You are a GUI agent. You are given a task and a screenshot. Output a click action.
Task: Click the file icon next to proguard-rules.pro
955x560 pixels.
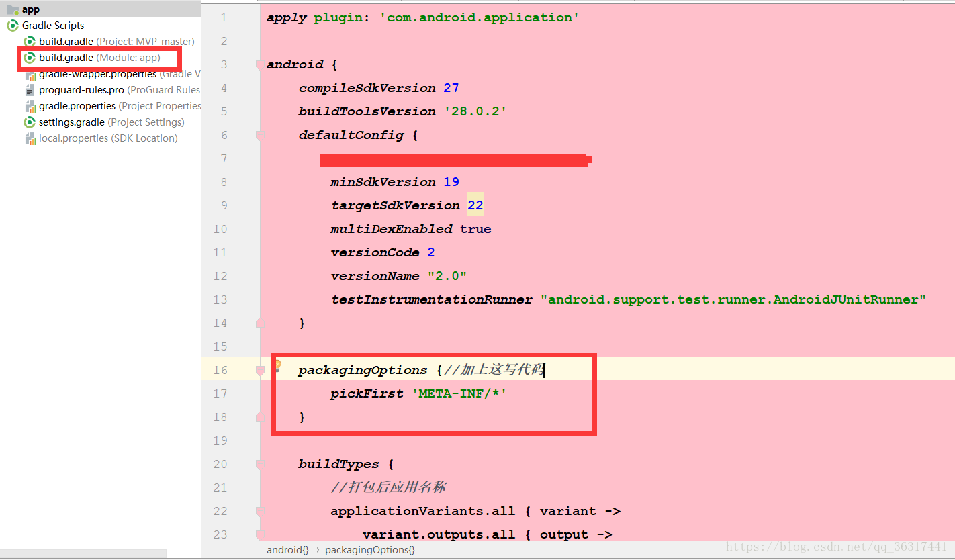point(30,89)
